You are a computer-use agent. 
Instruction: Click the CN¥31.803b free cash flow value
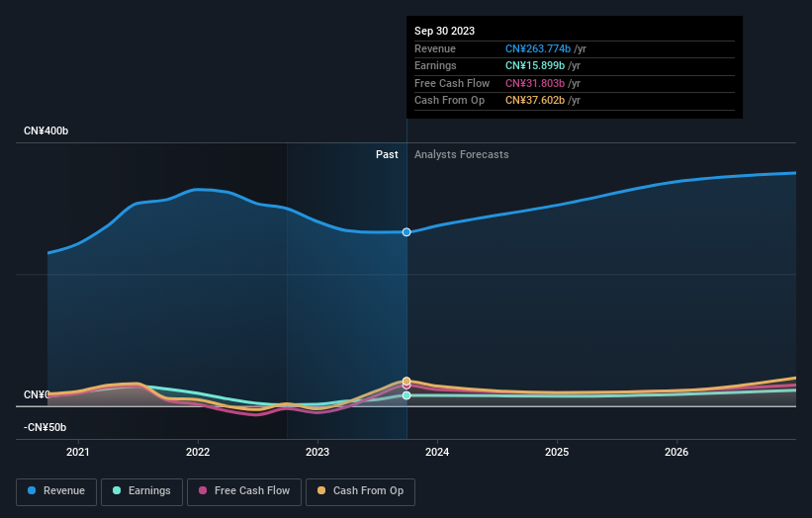click(x=535, y=83)
